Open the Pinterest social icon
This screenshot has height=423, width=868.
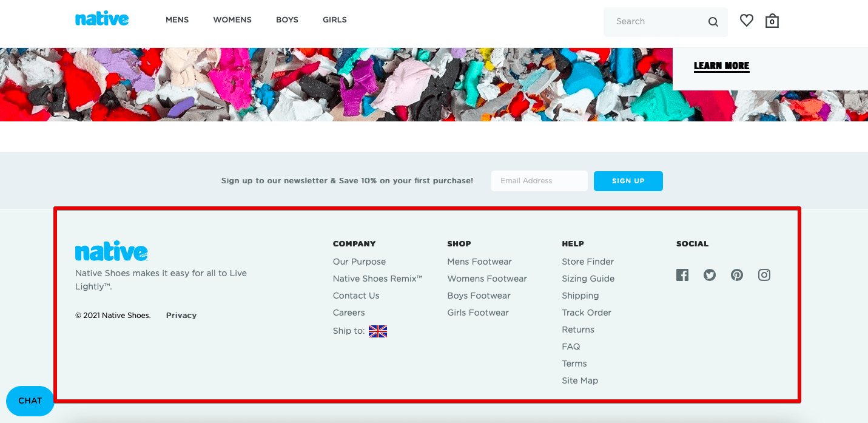(x=737, y=275)
